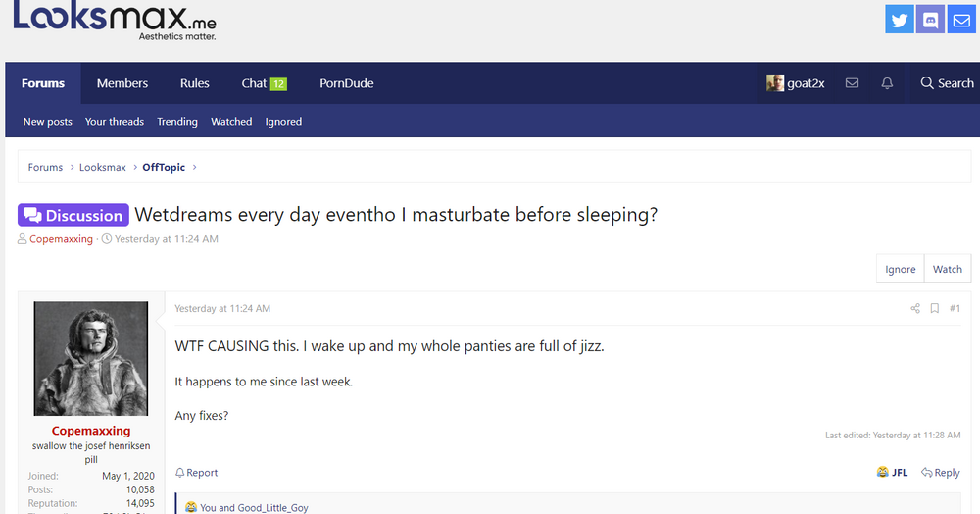
Task: Open the alerts bell icon
Action: pyautogui.click(x=887, y=83)
